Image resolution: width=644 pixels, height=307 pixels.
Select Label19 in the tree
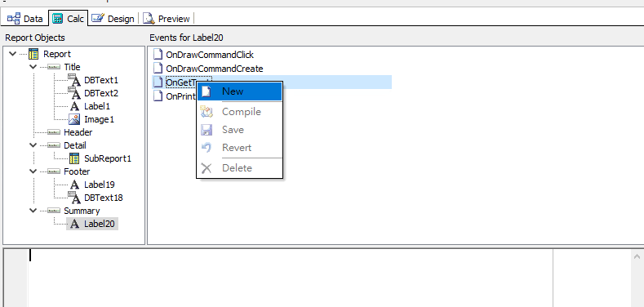tap(100, 185)
